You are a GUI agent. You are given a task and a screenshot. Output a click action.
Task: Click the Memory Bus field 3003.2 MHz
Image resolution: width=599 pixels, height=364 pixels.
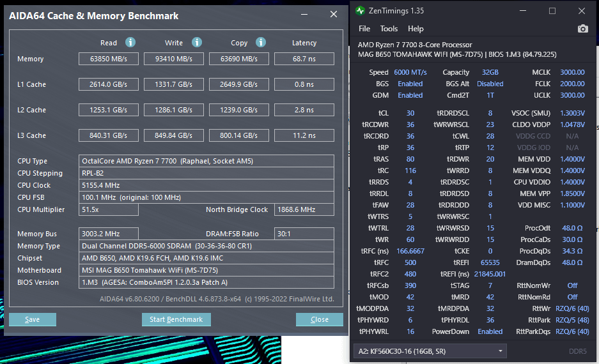coord(109,234)
